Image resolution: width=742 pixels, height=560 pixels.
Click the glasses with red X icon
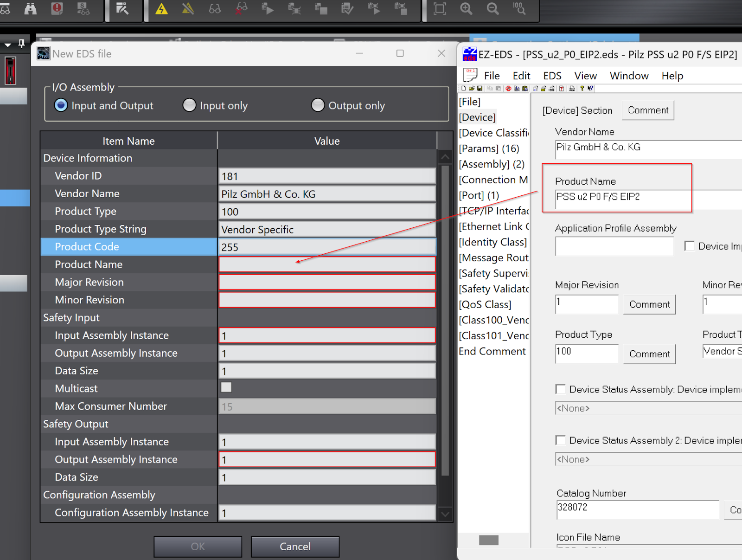pyautogui.click(x=241, y=8)
